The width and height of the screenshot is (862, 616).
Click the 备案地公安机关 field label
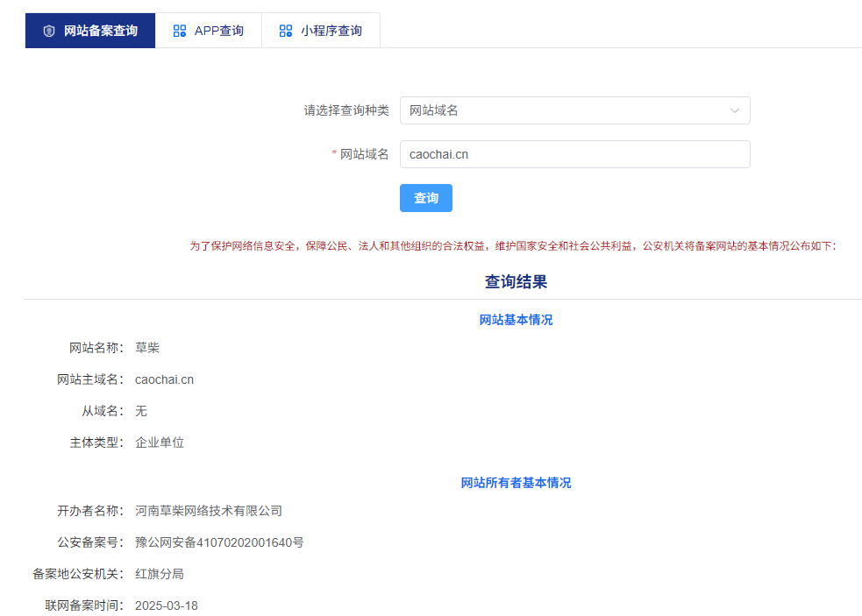click(x=78, y=574)
